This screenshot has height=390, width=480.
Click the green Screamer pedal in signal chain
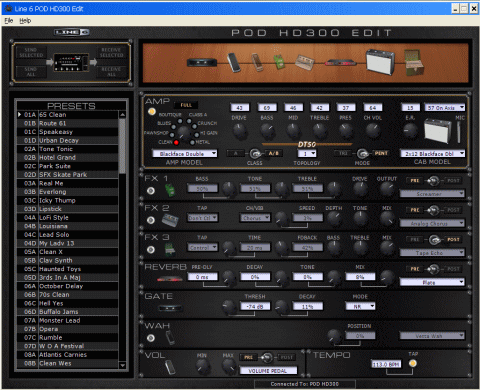pyautogui.click(x=279, y=62)
